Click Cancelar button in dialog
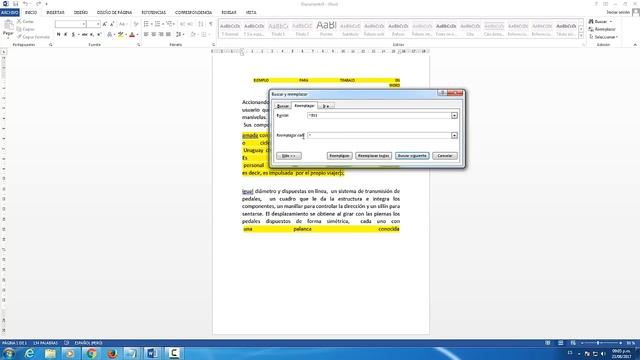This screenshot has height=360, width=640. 445,156
